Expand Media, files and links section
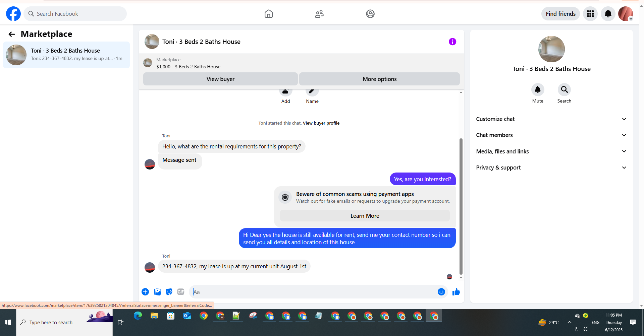Image resolution: width=644 pixels, height=336 pixels. point(551,151)
